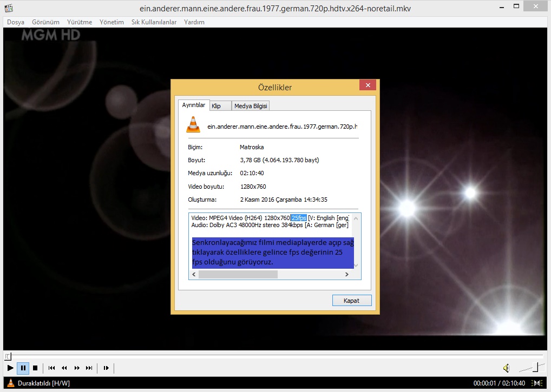Open the Görünüm menu
This screenshot has height=392, width=551.
tap(45, 22)
